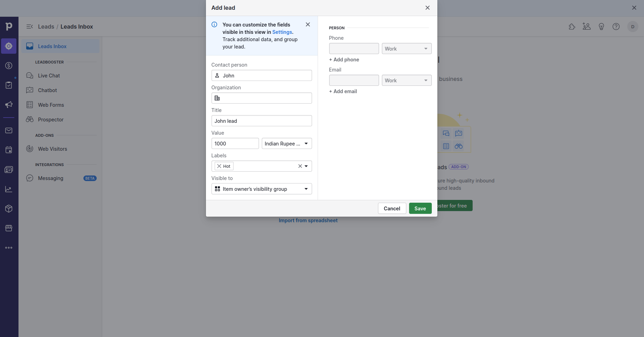The height and width of the screenshot is (337, 644).
Task: Open Campaigns megaphone icon in sidebar
Action: pyautogui.click(x=9, y=105)
